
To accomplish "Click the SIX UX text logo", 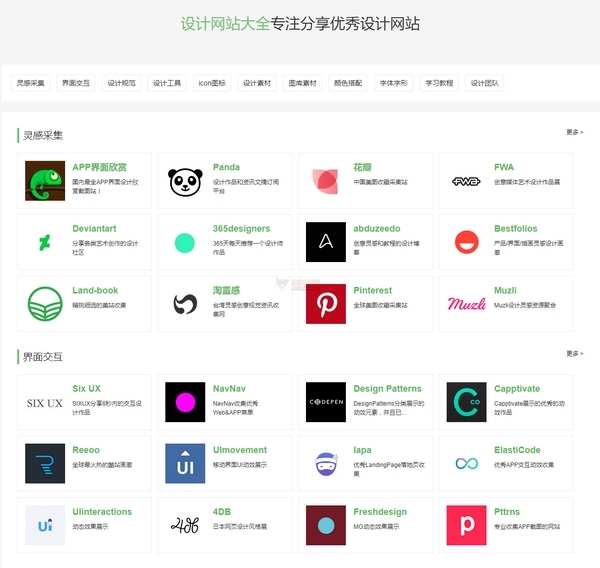I will [x=45, y=403].
